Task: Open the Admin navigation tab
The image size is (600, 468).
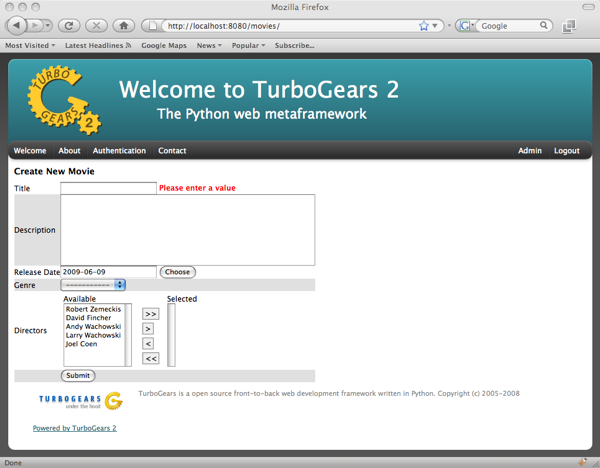Action: pos(530,151)
